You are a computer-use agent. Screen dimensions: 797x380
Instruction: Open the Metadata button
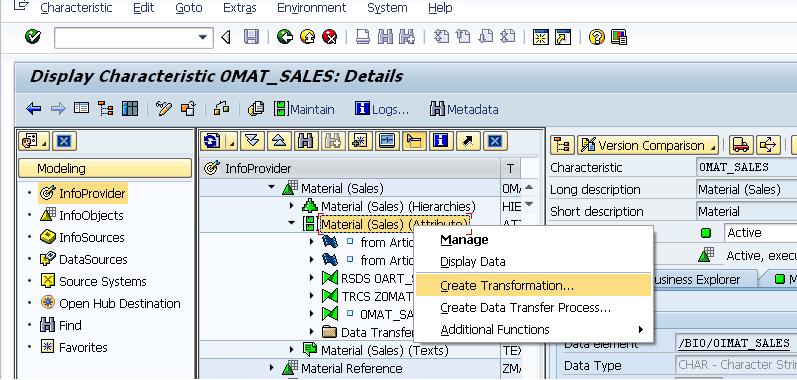464,109
